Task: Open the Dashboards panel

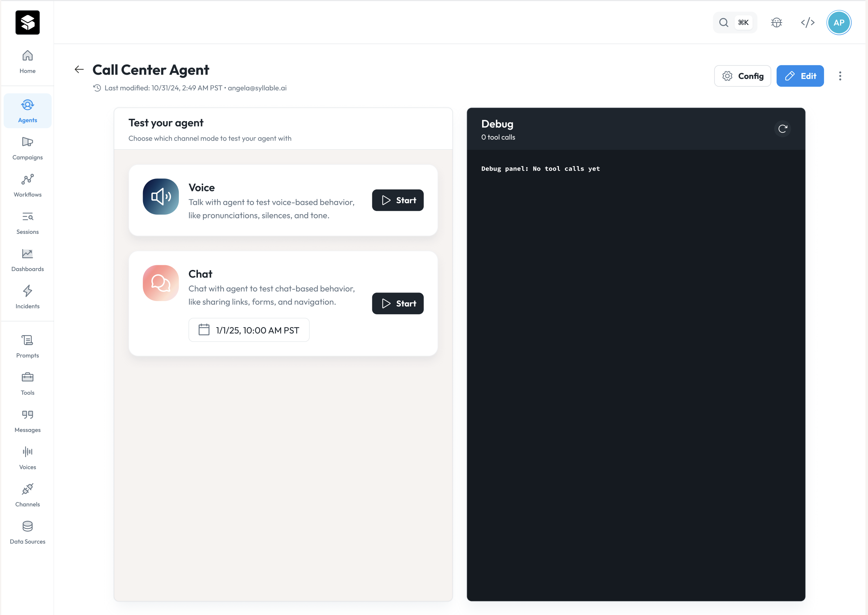Action: point(27,259)
